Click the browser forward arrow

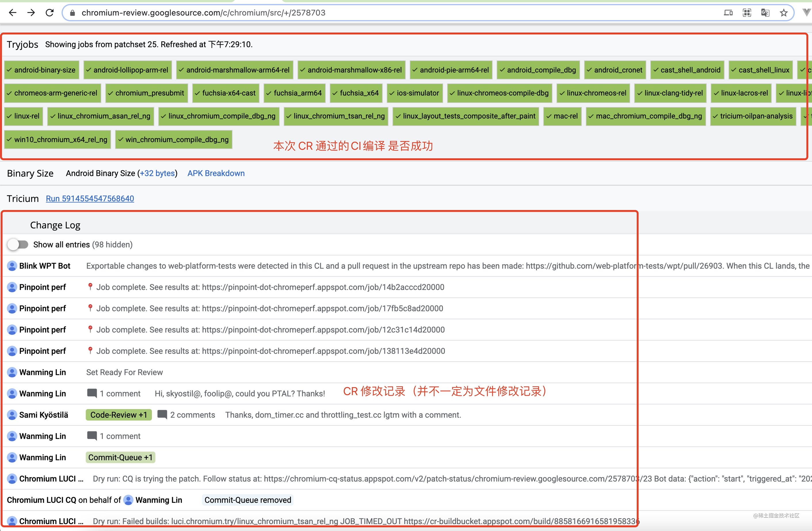pyautogui.click(x=31, y=13)
